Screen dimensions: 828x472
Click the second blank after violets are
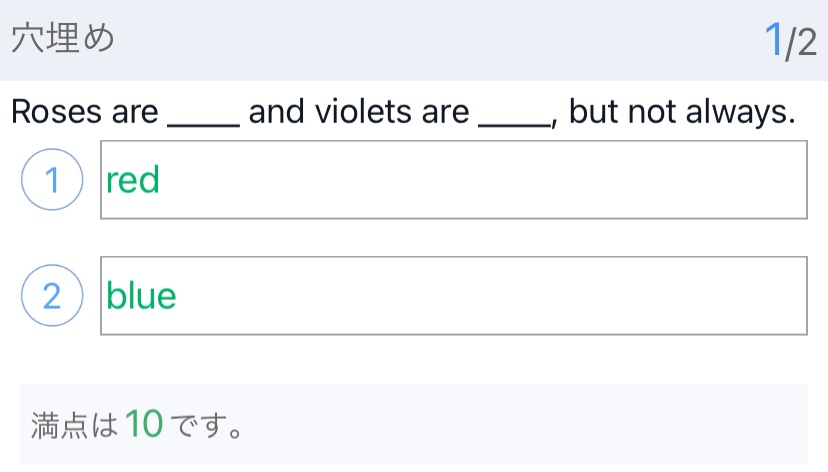pos(515,113)
